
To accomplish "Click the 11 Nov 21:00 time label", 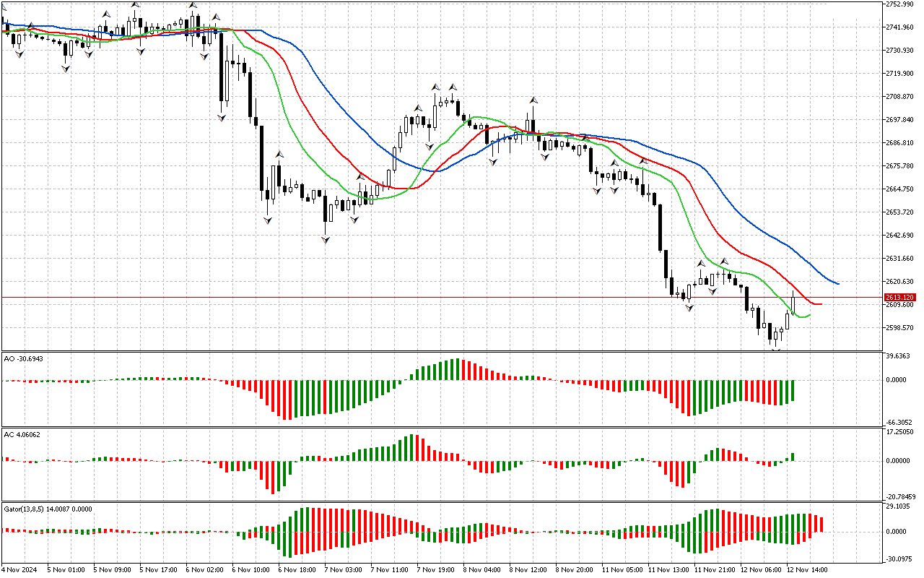I will coord(714,569).
